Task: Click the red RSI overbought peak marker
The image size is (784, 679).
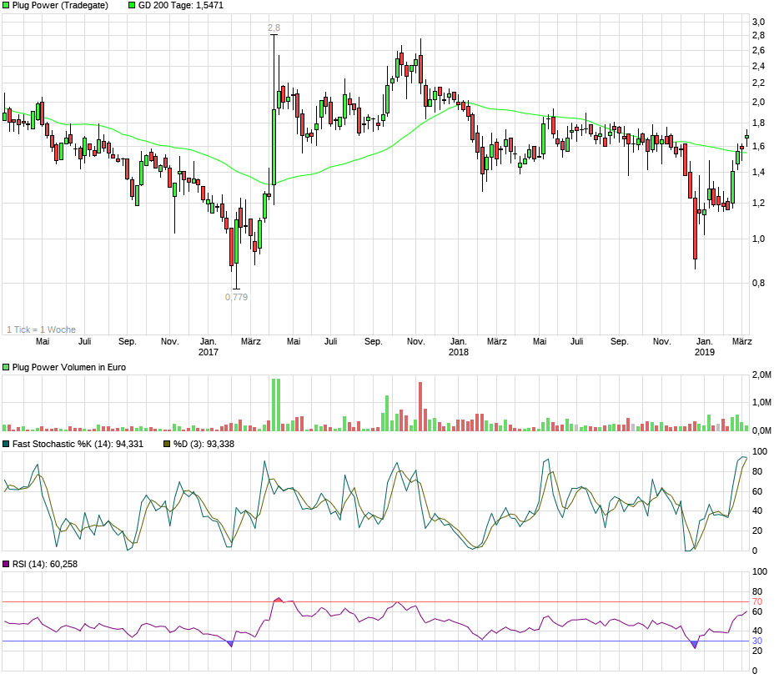Action: [278, 599]
